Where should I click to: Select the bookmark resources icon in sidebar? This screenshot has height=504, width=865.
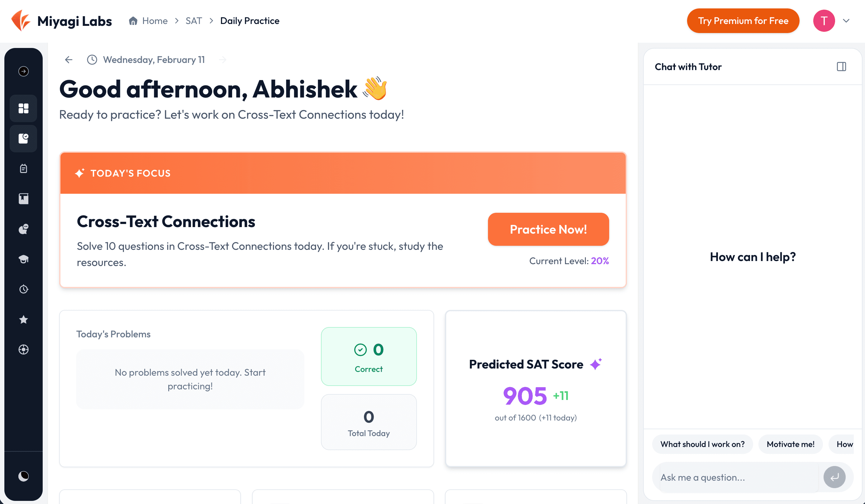(x=23, y=198)
